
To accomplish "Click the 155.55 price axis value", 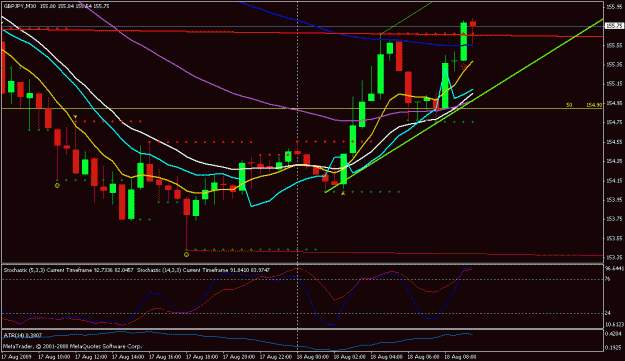I will 614,45.
